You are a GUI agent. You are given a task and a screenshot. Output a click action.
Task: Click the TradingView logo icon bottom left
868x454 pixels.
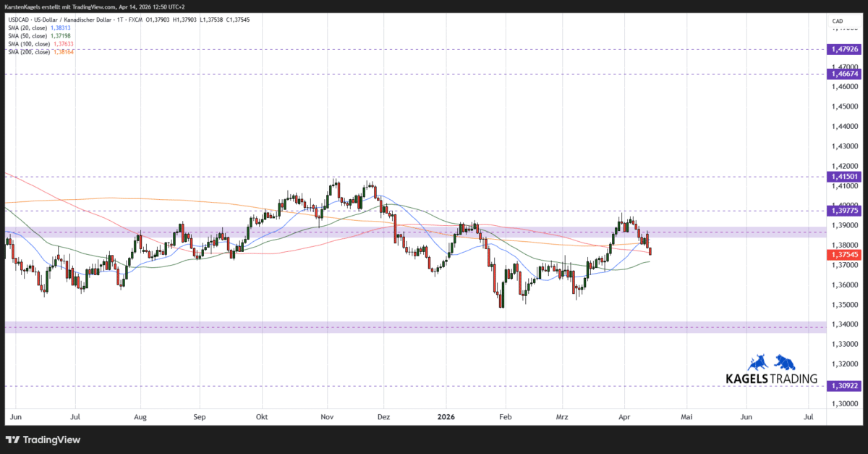point(12,440)
